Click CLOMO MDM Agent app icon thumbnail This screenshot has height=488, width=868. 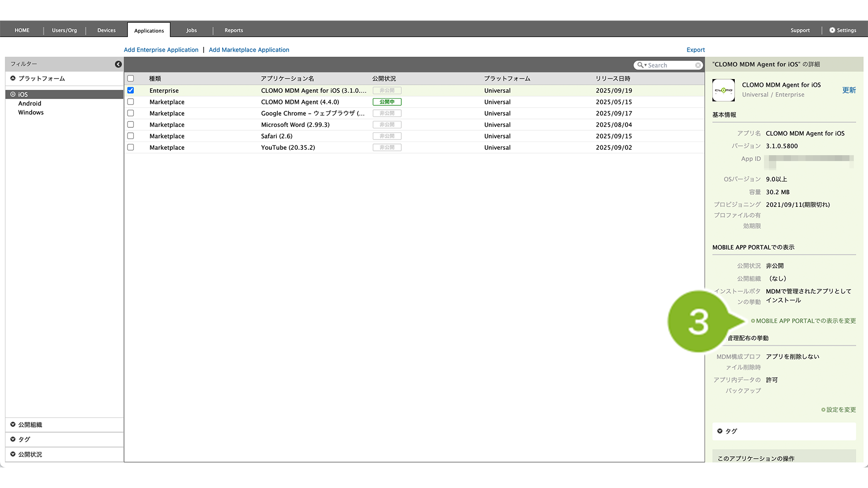(x=723, y=90)
